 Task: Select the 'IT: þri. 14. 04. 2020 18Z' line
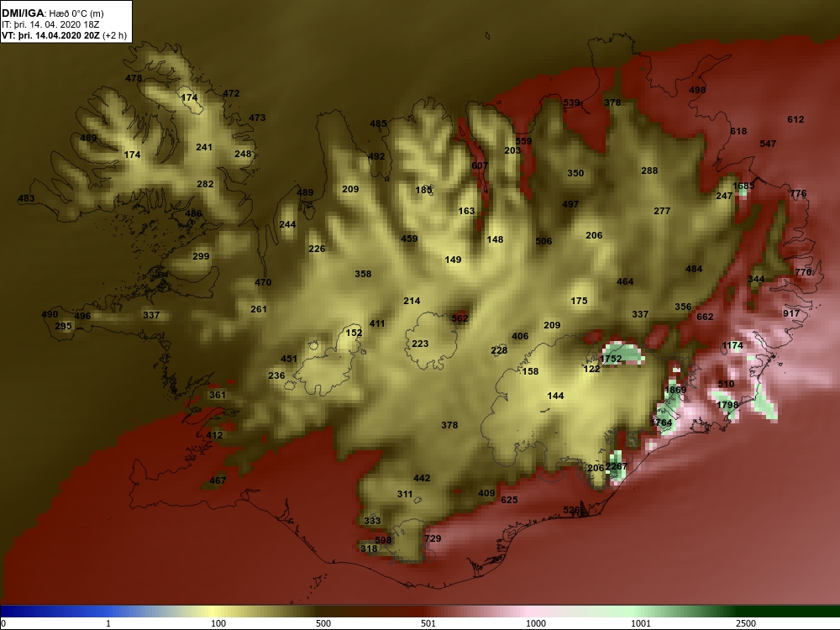(x=50, y=24)
